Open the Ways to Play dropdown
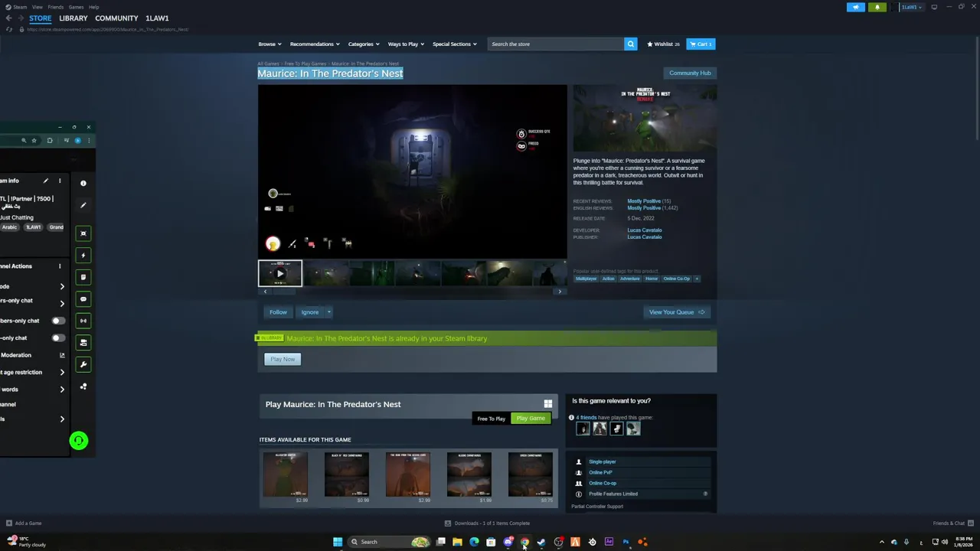980x551 pixels. [x=406, y=44]
